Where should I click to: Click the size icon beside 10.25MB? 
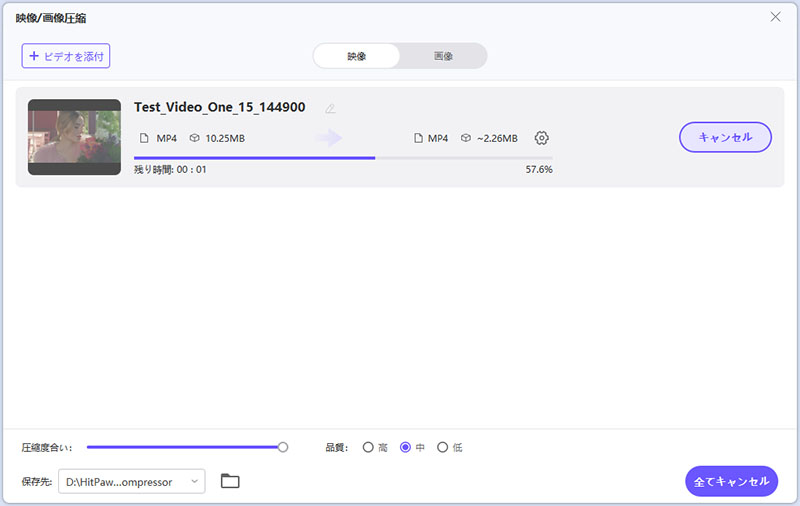pos(194,138)
